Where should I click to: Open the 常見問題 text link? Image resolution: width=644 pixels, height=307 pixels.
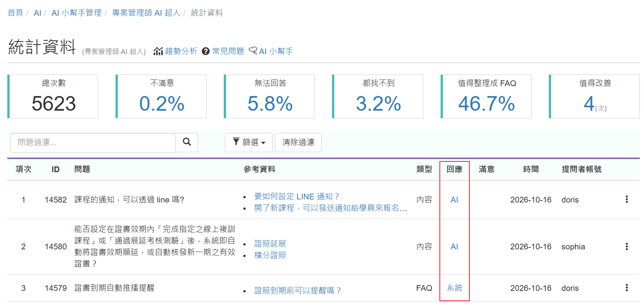[x=228, y=51]
